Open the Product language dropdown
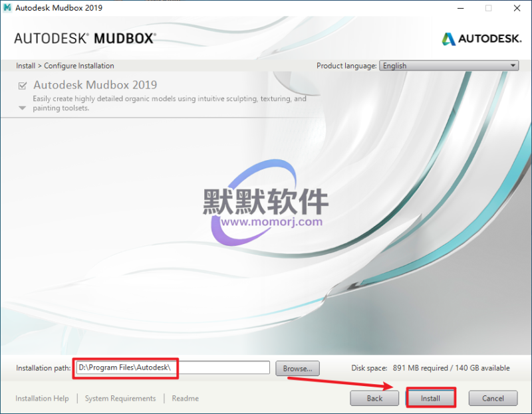 coord(449,66)
